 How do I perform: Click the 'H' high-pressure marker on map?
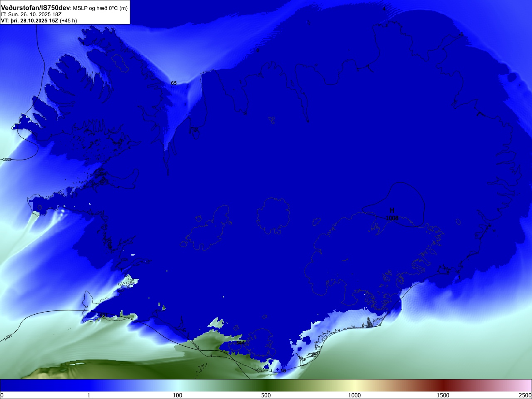392,211
